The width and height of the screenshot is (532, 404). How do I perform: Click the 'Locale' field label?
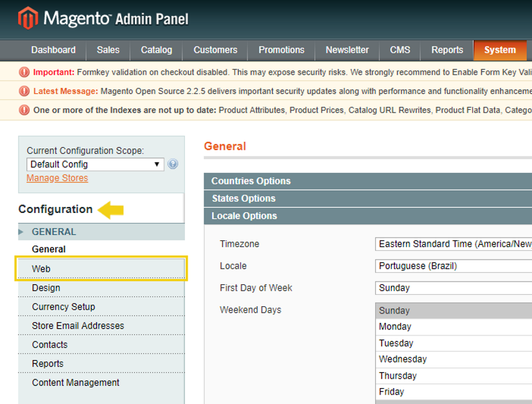point(233,266)
